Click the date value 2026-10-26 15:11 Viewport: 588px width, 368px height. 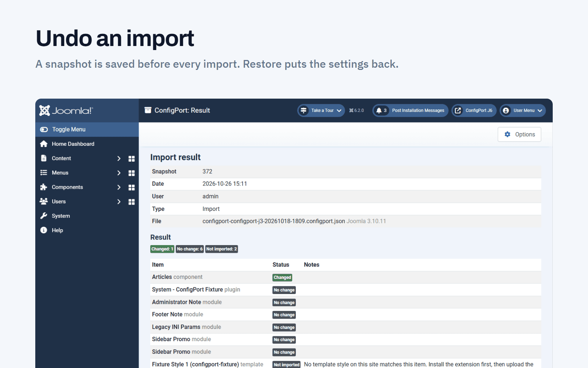pos(225,184)
